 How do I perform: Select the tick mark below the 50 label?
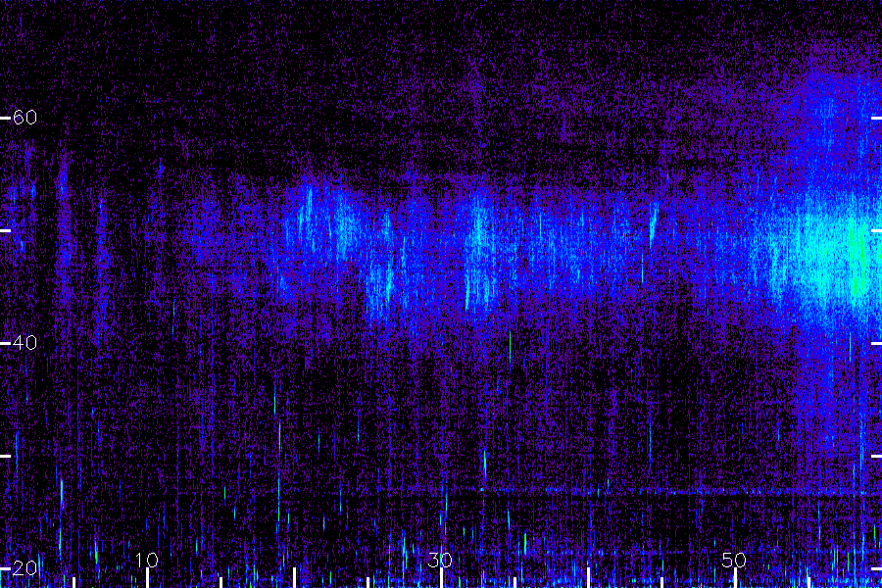coord(735,578)
